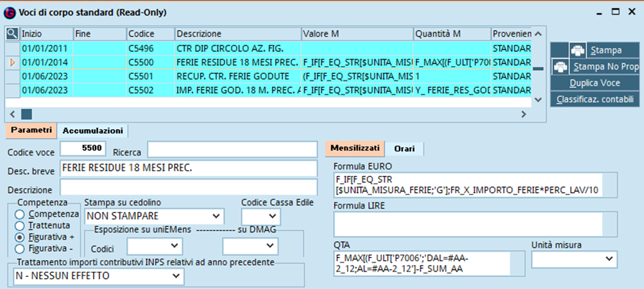This screenshot has height=289, width=644.
Task: Click the printer icon beside Stampa No Prop
Action: 561,66
